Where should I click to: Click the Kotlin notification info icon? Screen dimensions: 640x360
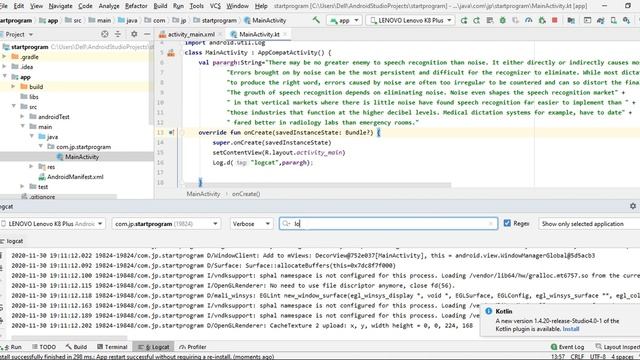(x=489, y=311)
